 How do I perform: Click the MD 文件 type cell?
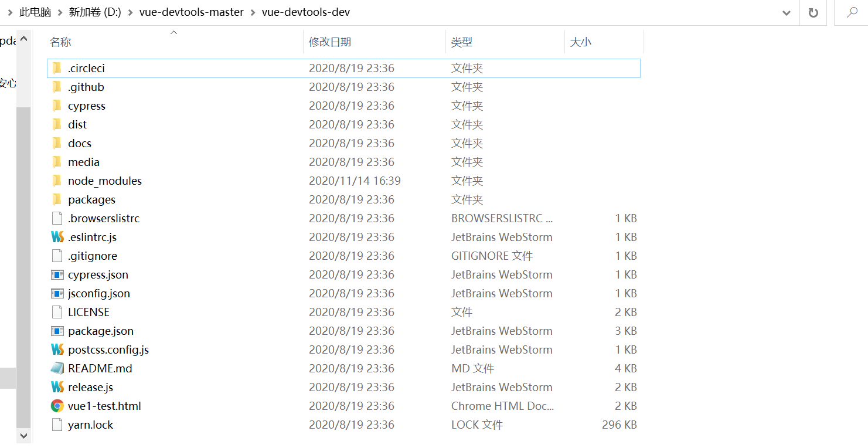472,368
